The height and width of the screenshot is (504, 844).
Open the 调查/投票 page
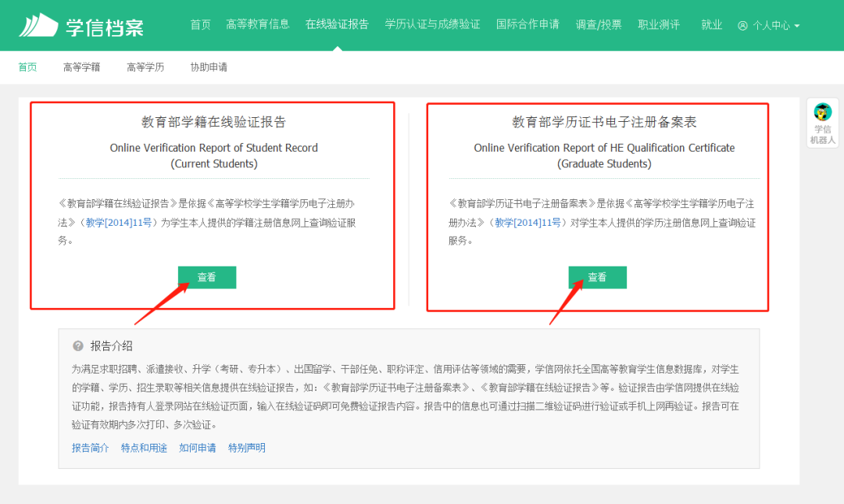click(599, 23)
